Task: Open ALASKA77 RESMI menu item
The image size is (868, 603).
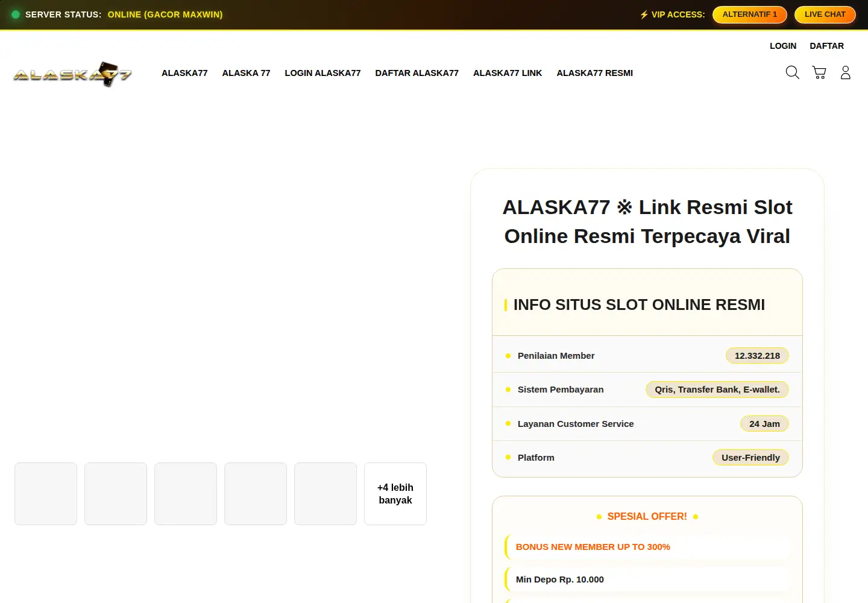Action: click(x=594, y=73)
